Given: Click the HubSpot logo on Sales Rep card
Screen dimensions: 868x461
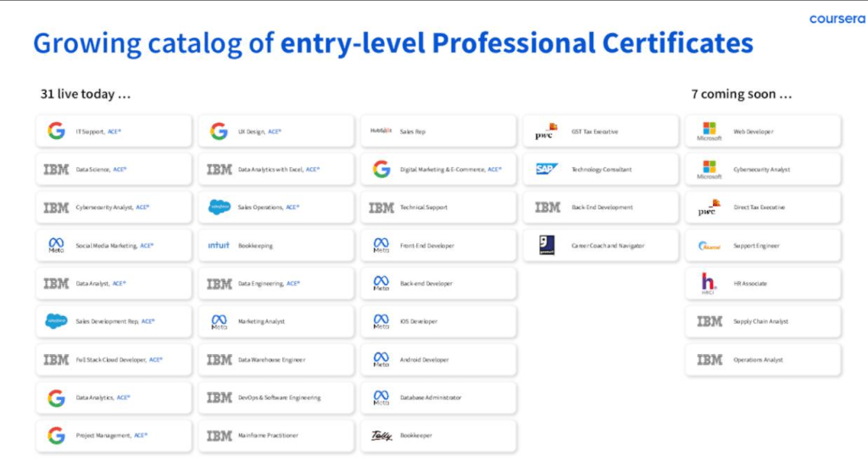Looking at the screenshot, I should [381, 131].
